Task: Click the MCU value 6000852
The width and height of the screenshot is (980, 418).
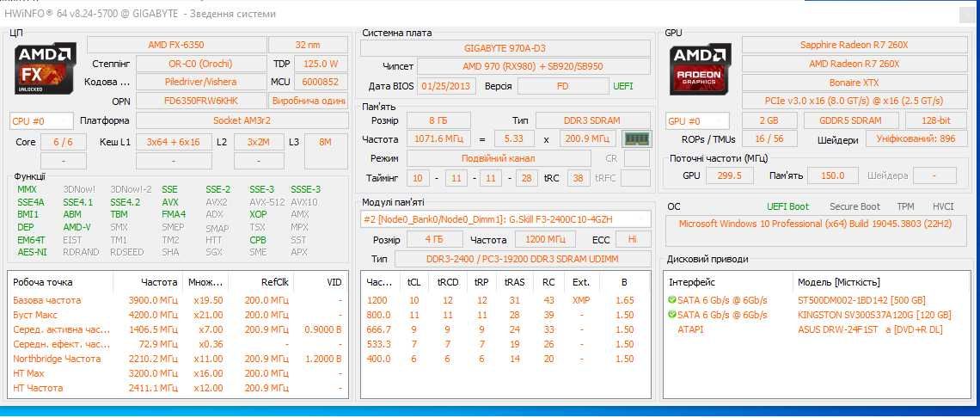Action: click(321, 82)
